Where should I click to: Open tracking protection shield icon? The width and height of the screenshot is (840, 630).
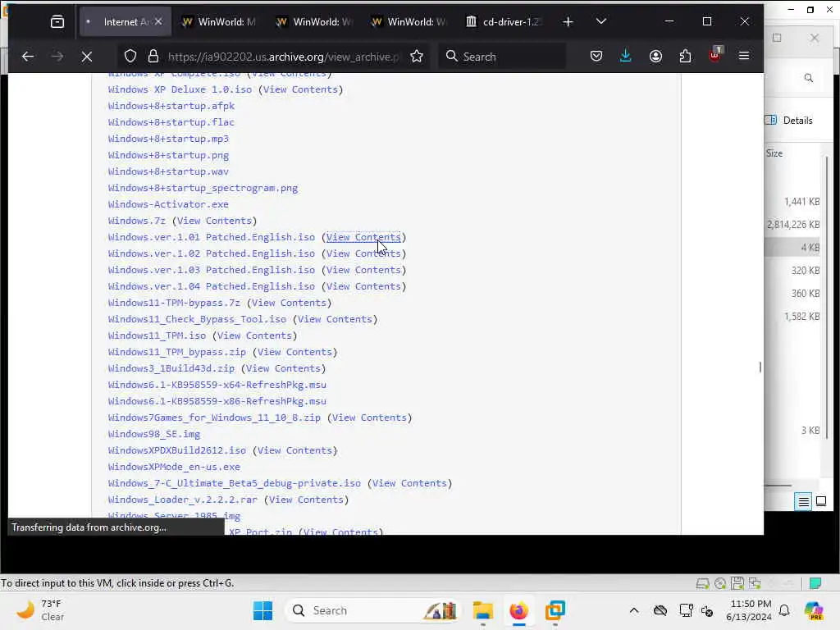[130, 57]
